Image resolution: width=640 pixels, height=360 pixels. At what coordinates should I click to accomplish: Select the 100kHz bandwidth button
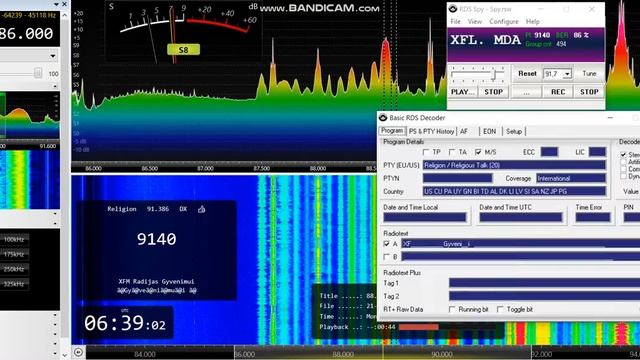[x=13, y=239]
